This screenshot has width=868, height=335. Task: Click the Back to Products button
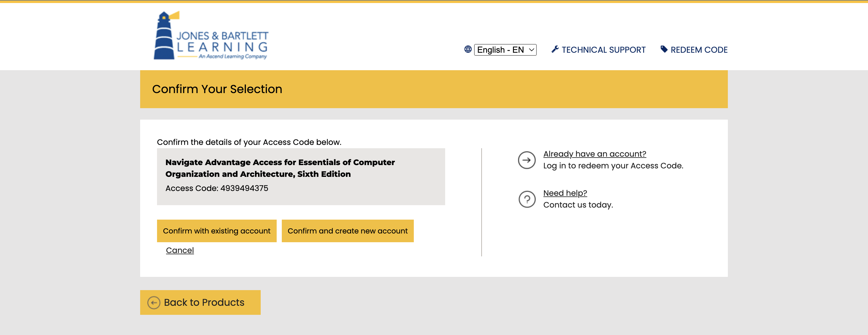pyautogui.click(x=200, y=302)
